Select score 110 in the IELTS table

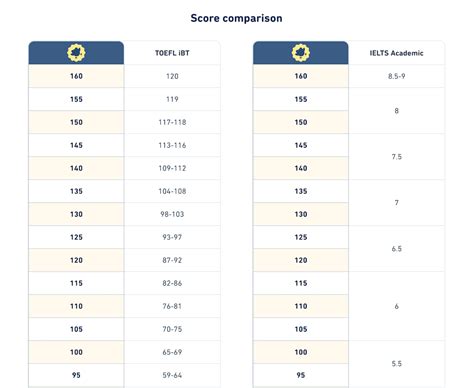301,306
